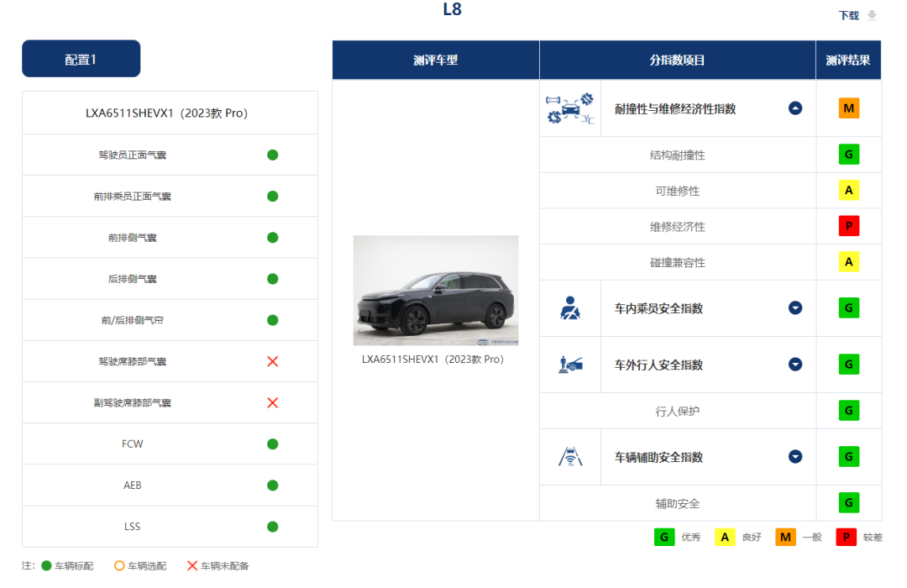Expand the 车内乘员安全指数 section
Image resolution: width=907 pixels, height=588 pixels.
[795, 308]
